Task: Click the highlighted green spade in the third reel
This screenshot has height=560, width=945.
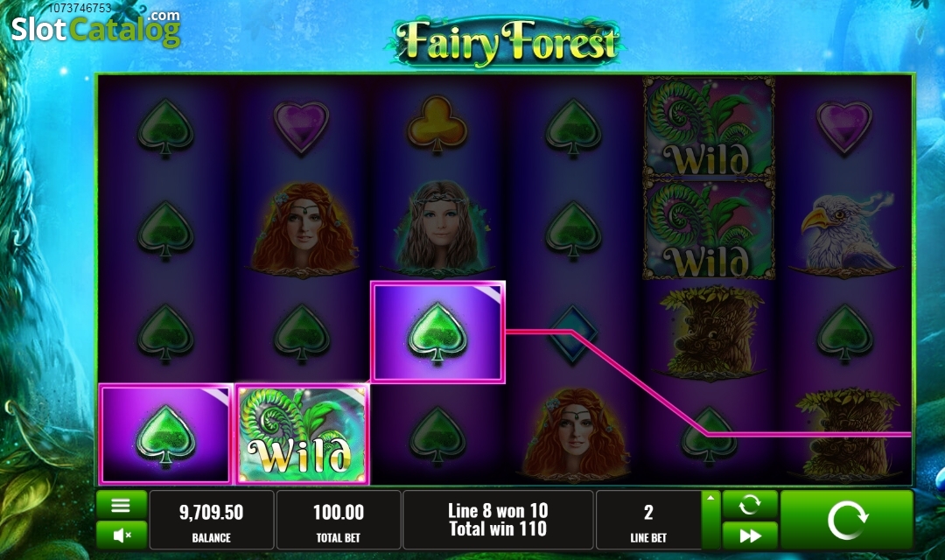Action: 437,332
